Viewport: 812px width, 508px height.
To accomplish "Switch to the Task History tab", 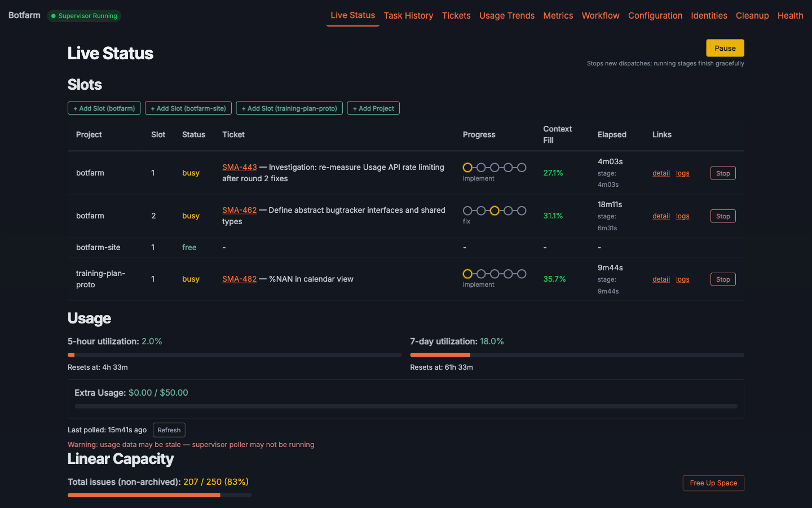I will coord(408,16).
